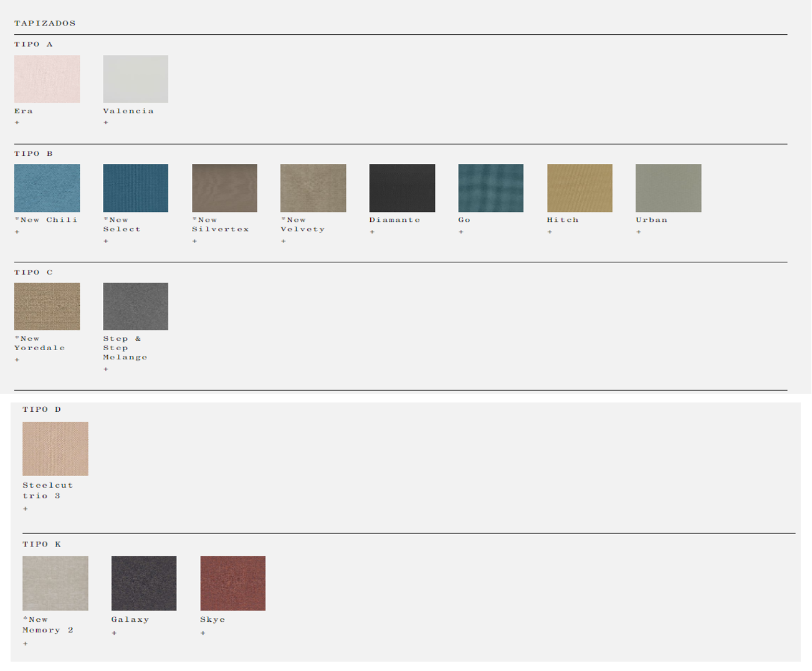Expand the plus under Steelcut trio 3
This screenshot has width=812, height=671.
(x=26, y=509)
